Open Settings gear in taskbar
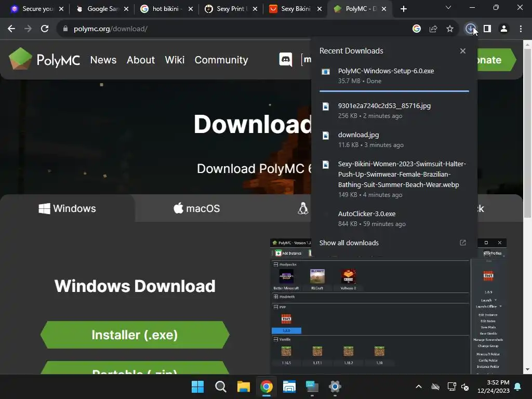 335,387
